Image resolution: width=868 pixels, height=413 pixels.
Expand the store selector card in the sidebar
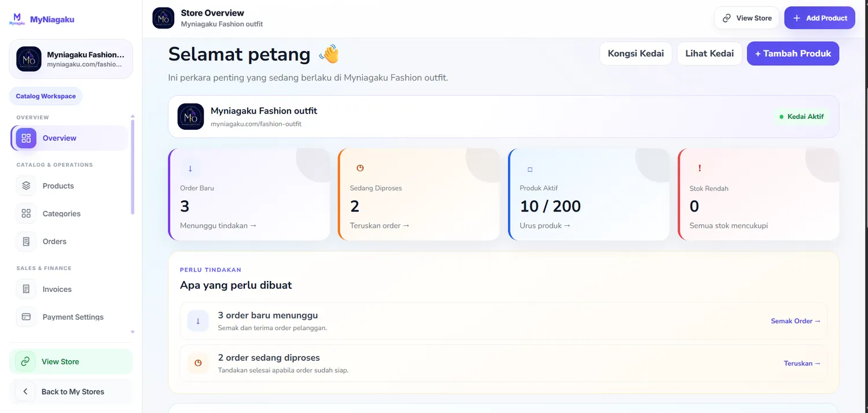click(71, 59)
